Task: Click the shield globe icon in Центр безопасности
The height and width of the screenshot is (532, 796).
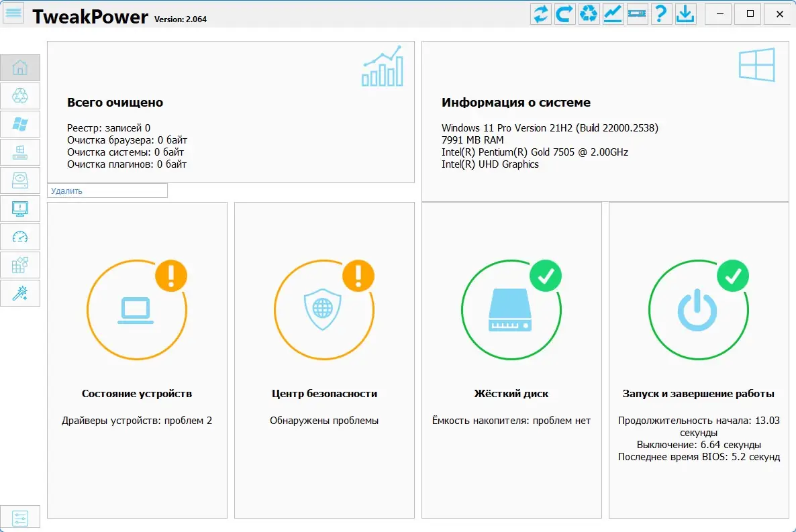Action: (x=323, y=309)
